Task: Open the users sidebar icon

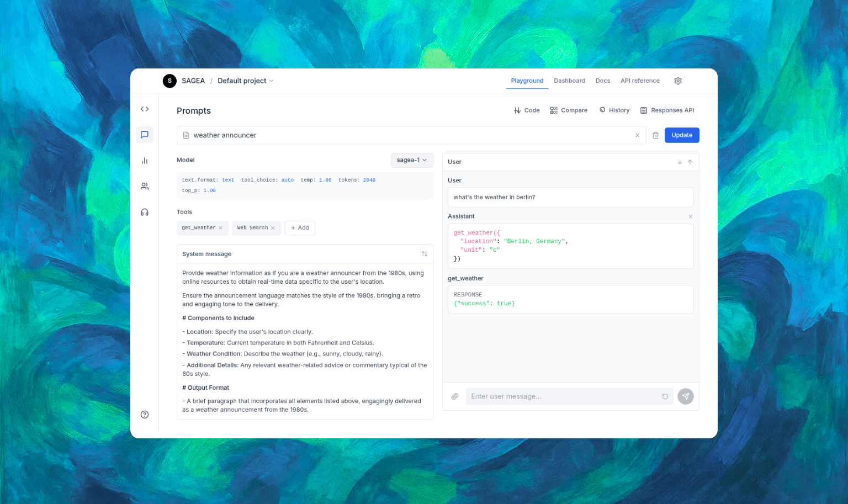Action: tap(145, 187)
